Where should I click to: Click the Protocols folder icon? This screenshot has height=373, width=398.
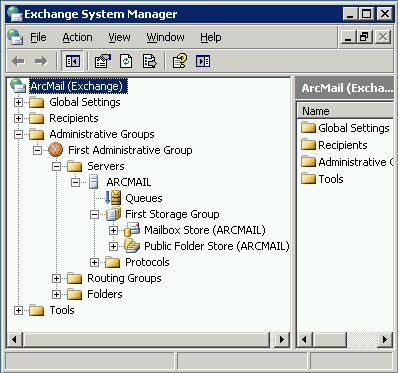coord(113,262)
